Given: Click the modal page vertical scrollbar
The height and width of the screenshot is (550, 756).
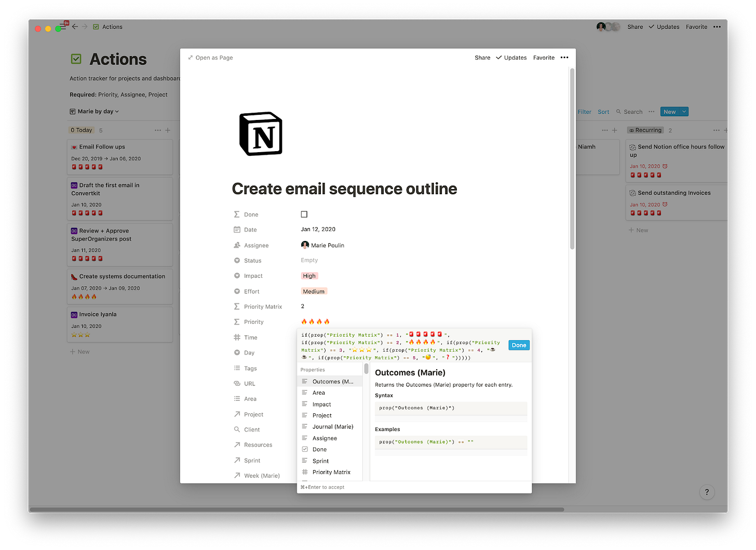Looking at the screenshot, I should pos(572,158).
